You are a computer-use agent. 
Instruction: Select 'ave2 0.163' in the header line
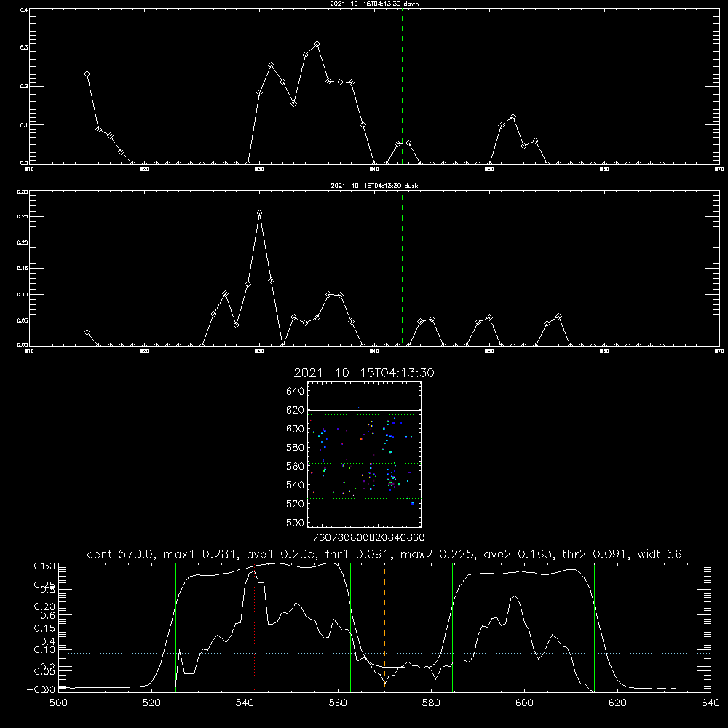[518, 554]
